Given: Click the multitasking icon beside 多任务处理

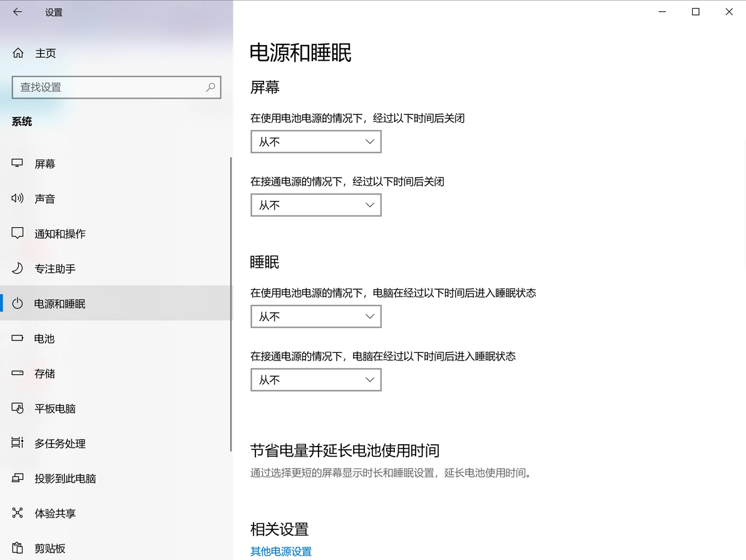Looking at the screenshot, I should pos(17,443).
